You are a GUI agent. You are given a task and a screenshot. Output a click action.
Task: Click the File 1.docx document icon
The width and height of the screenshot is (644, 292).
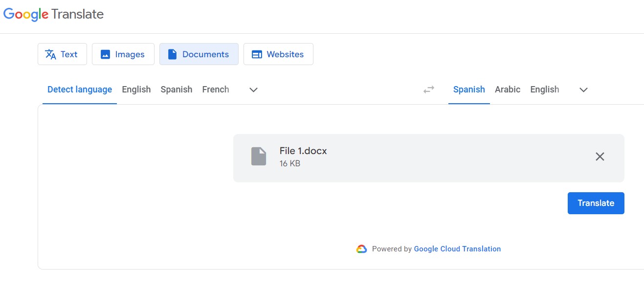[259, 157]
